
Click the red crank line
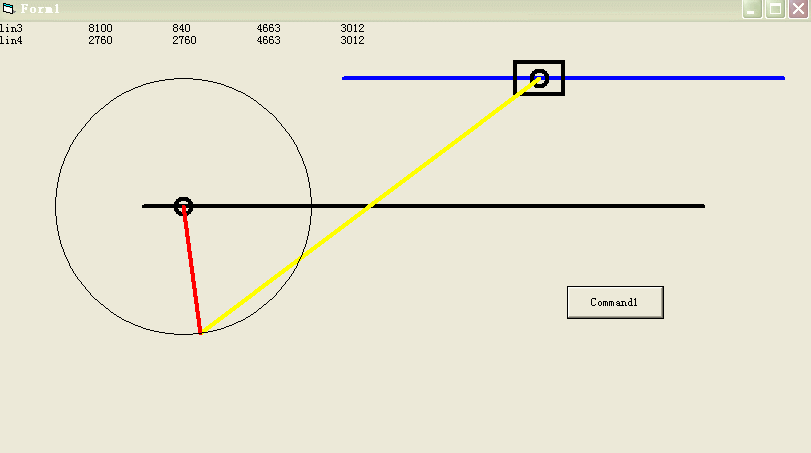pos(192,270)
